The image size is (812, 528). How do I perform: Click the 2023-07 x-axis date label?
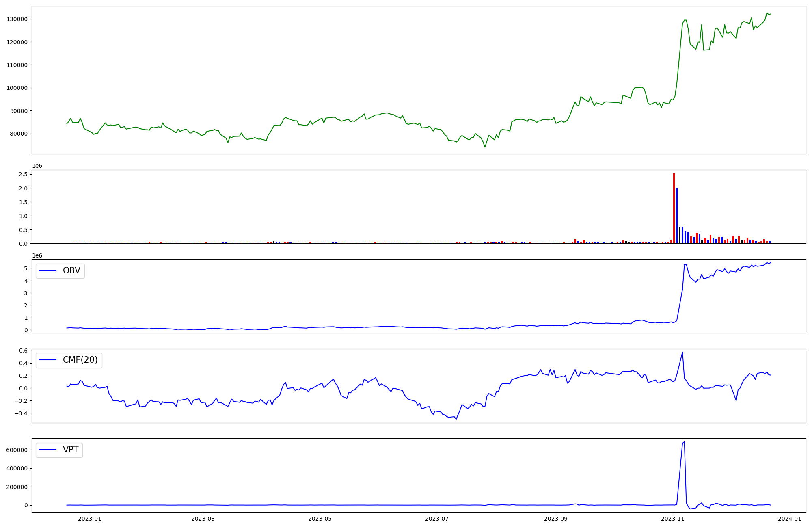click(x=437, y=519)
